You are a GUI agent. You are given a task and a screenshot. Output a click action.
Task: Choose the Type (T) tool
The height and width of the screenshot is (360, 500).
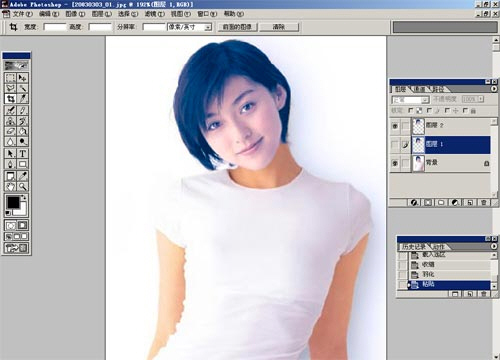[22, 154]
